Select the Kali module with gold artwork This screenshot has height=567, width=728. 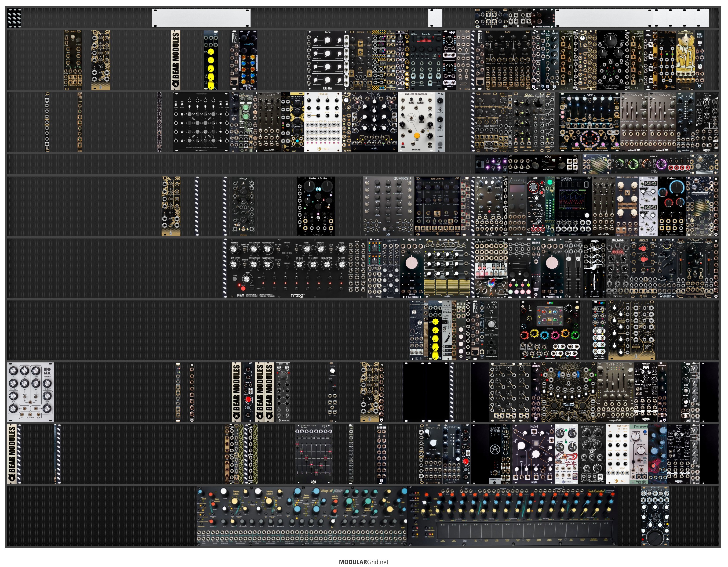tap(569, 392)
